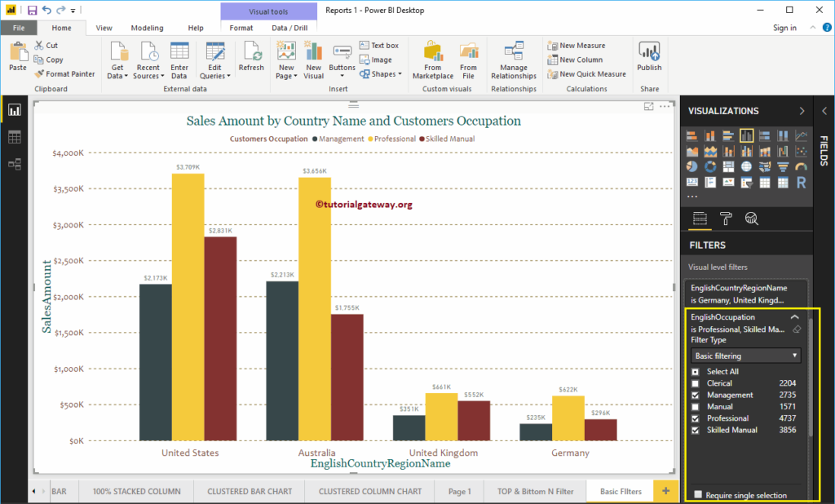Viewport: 835px width, 504px height.
Task: Open the File menu
Action: tap(19, 28)
